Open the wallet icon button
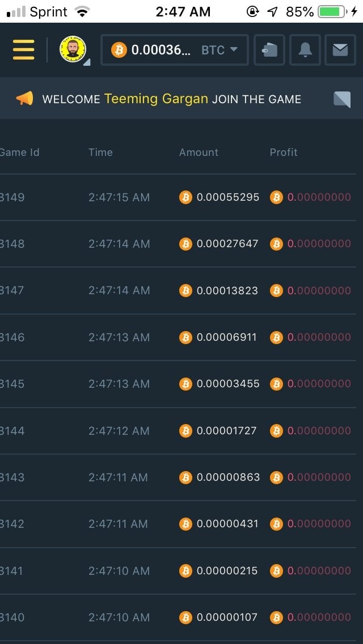 [269, 50]
